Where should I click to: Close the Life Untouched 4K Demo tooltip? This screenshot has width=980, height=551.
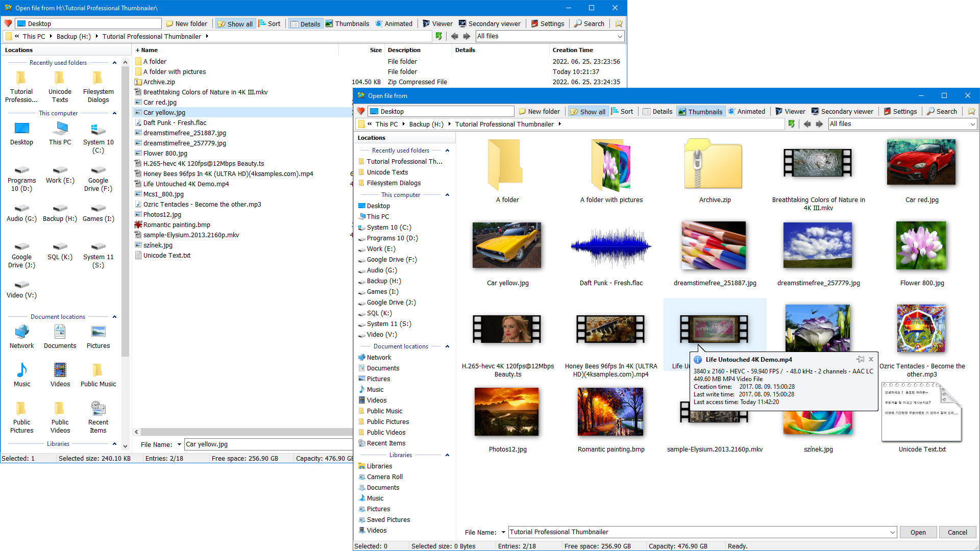[871, 359]
